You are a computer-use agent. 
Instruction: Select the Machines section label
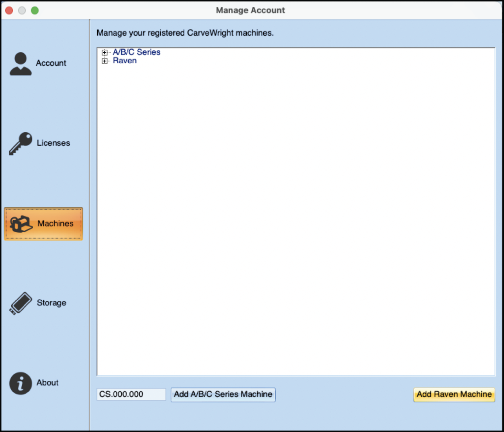tap(55, 223)
